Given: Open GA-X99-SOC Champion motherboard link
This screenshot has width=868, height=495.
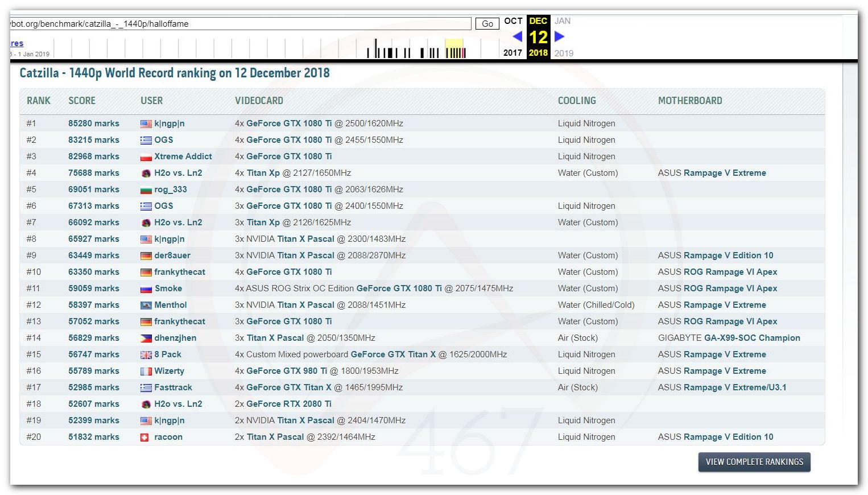Looking at the screenshot, I should click(752, 338).
